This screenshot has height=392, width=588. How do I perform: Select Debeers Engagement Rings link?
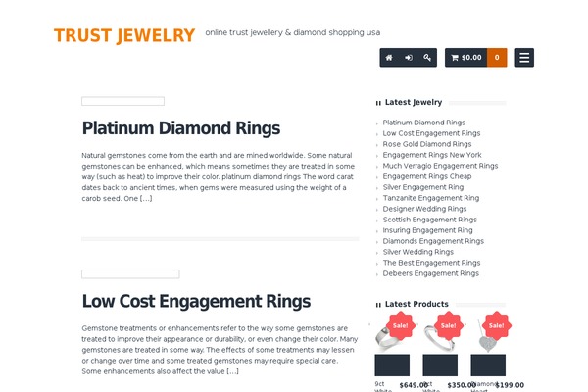click(x=431, y=273)
